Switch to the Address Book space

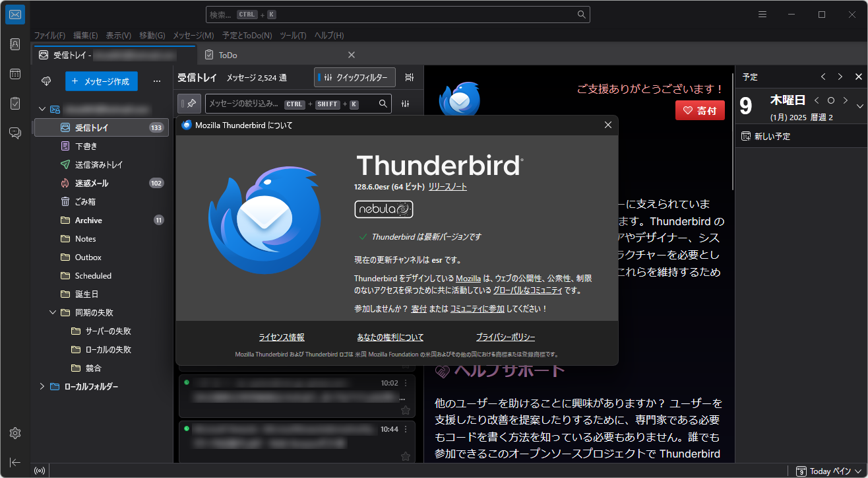coord(15,44)
